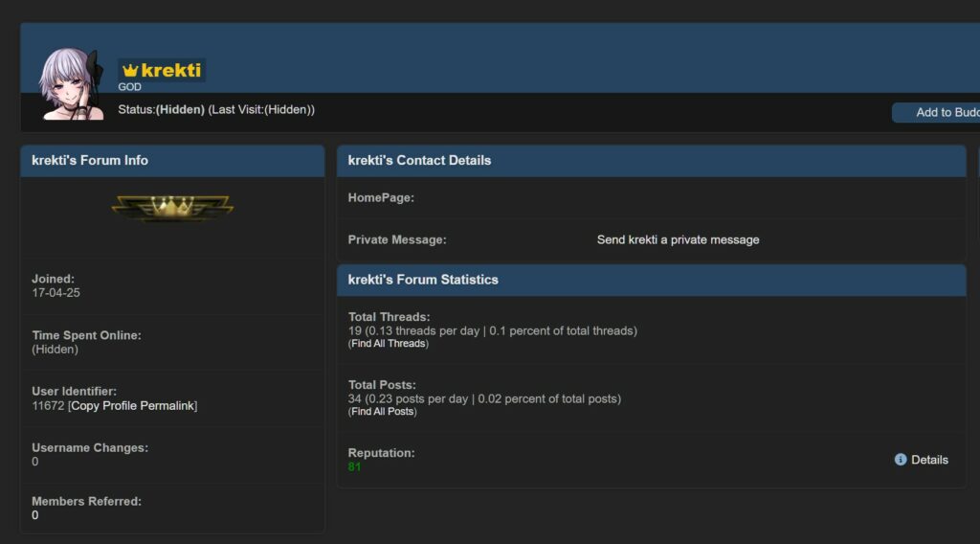Click the krekti's Forum Info panel header
The image size is (980, 544).
click(x=90, y=160)
